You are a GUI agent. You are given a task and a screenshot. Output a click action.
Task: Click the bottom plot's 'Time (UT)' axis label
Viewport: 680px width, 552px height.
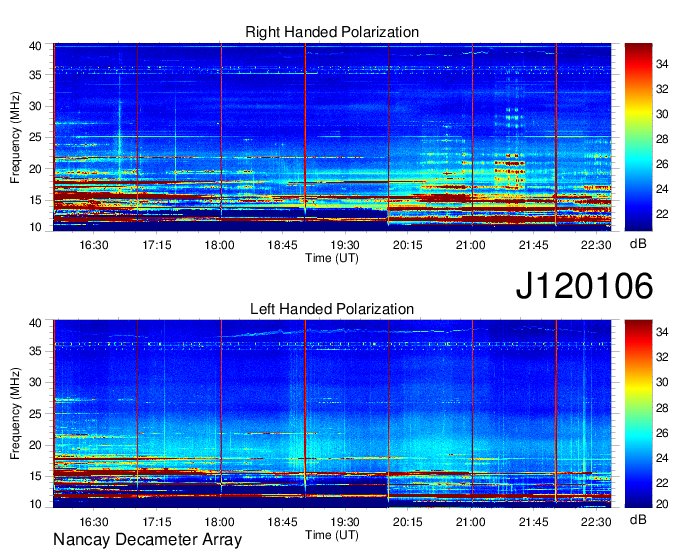click(332, 535)
